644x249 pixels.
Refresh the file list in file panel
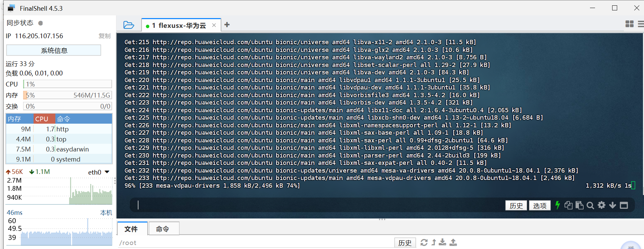pos(424,242)
